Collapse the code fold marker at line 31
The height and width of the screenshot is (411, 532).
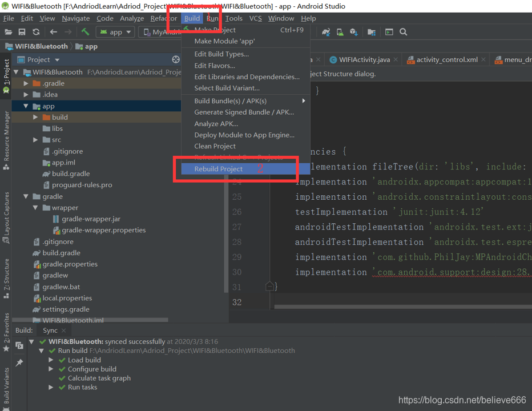[269, 287]
